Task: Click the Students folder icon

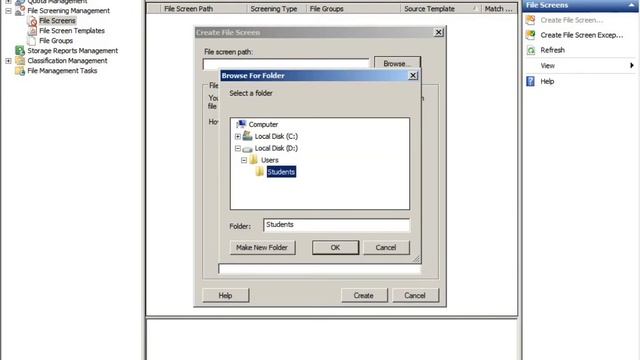Action: pos(260,172)
